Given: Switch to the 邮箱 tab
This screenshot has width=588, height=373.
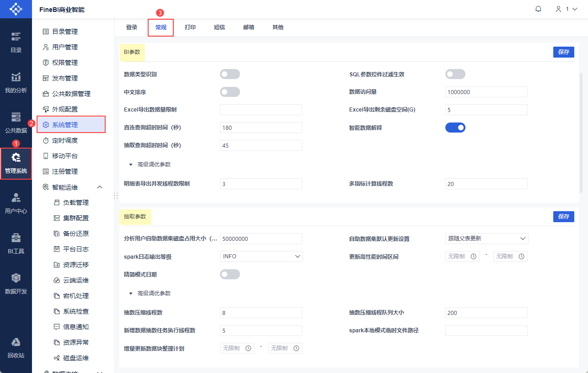Looking at the screenshot, I should point(248,27).
